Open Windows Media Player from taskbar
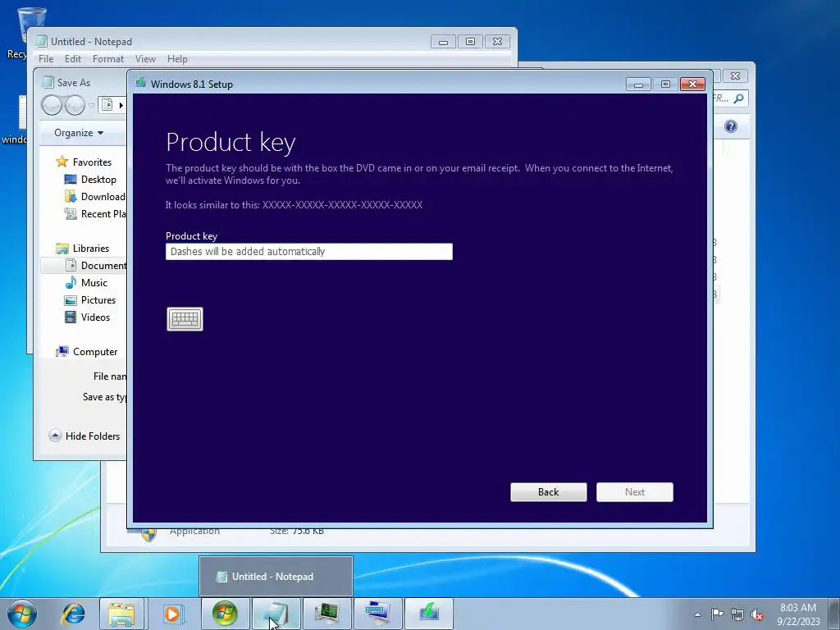The height and width of the screenshot is (630, 840). (x=172, y=614)
